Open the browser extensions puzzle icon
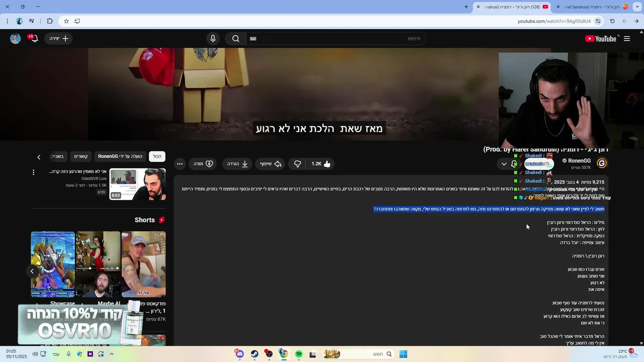The height and width of the screenshot is (362, 644). tap(50, 21)
